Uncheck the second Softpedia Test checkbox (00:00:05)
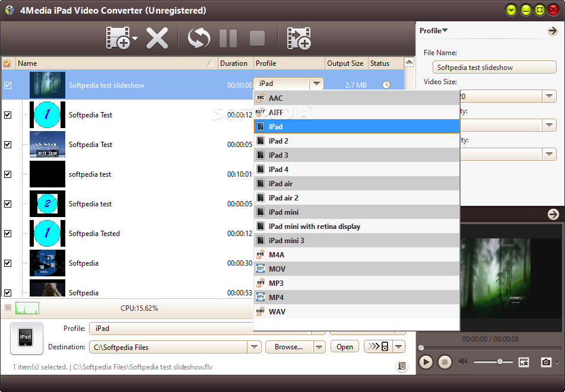Screen dimensions: 565x392 (8, 144)
